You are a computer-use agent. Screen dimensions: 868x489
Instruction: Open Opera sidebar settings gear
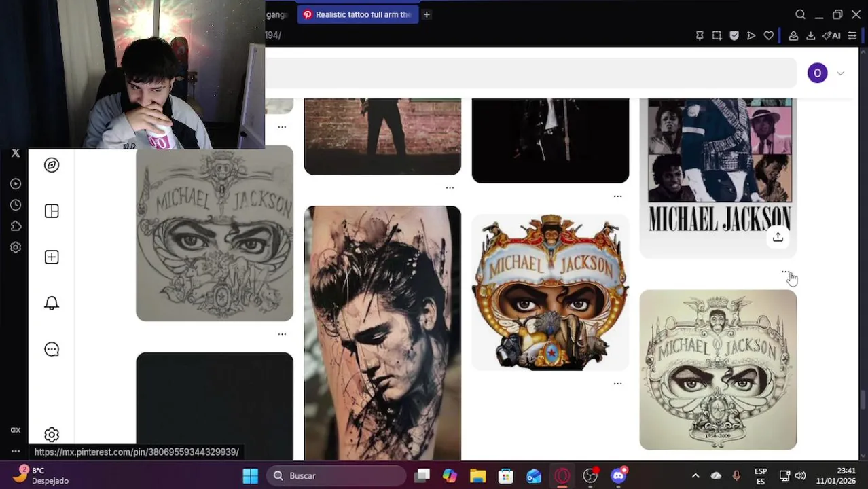pos(16,247)
